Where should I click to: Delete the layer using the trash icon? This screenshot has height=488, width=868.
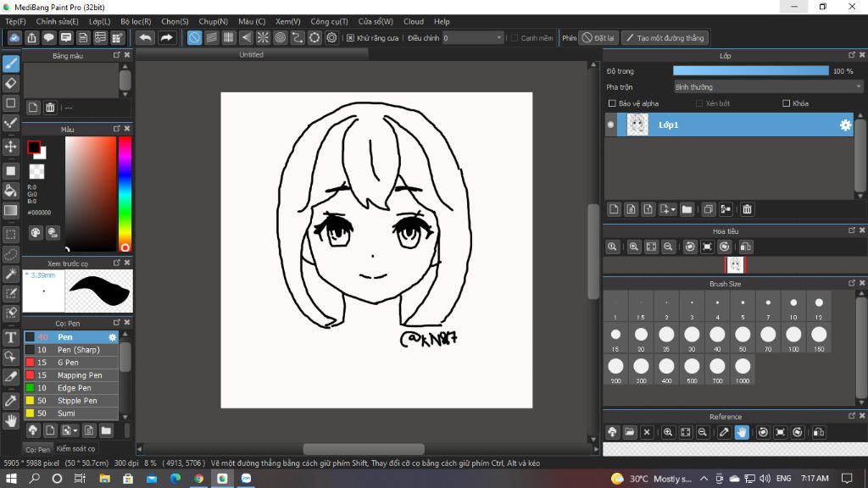coord(747,209)
